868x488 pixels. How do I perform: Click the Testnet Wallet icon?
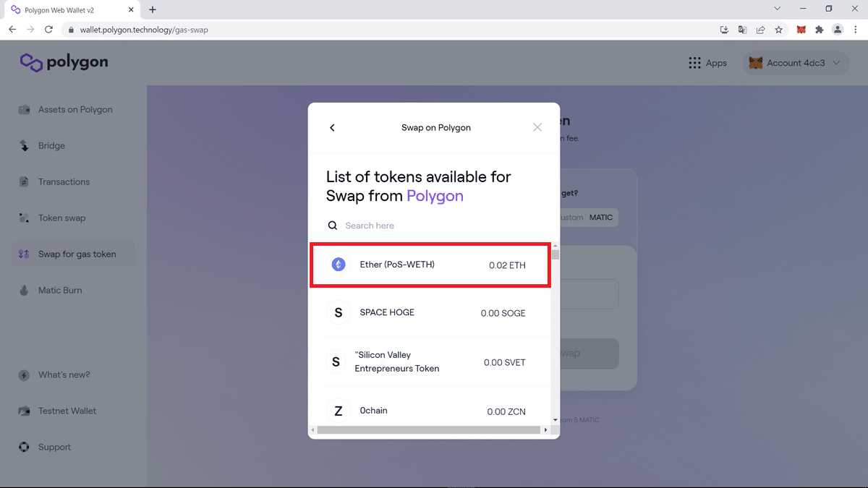coord(24,411)
